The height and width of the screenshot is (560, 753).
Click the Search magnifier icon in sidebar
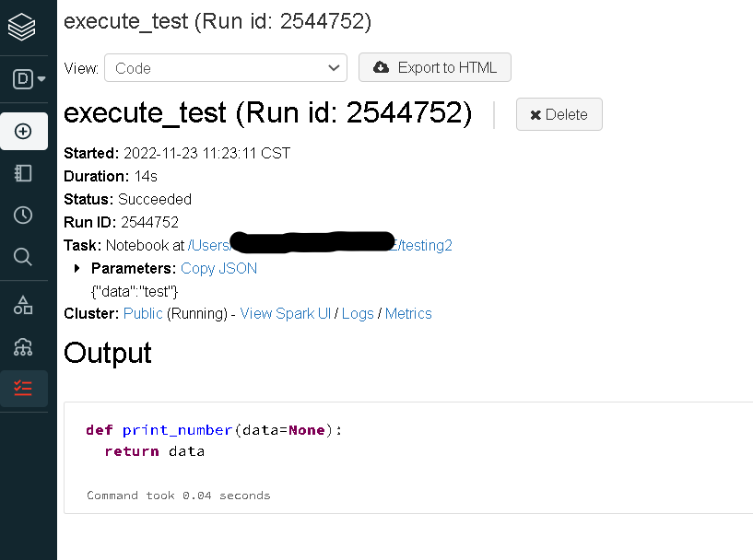(24, 256)
